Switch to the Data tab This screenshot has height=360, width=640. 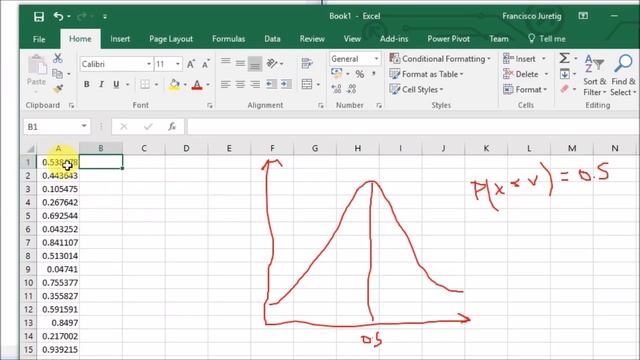tap(272, 39)
